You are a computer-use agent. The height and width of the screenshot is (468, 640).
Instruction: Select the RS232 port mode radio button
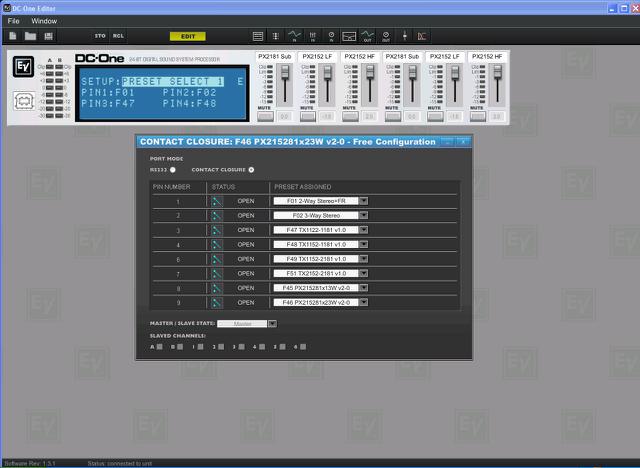click(x=172, y=170)
